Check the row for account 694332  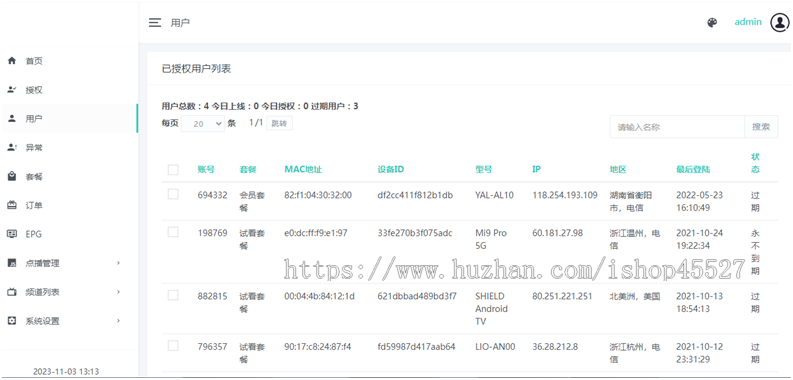click(173, 194)
